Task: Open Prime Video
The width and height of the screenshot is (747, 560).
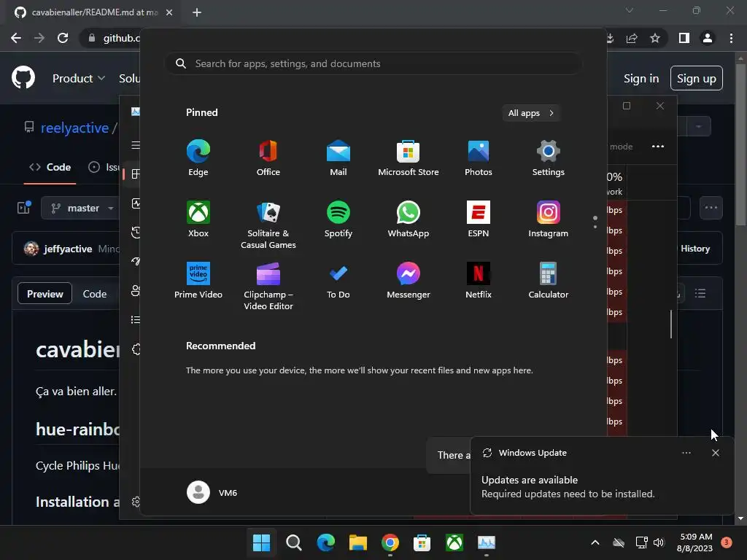Action: [x=198, y=281]
